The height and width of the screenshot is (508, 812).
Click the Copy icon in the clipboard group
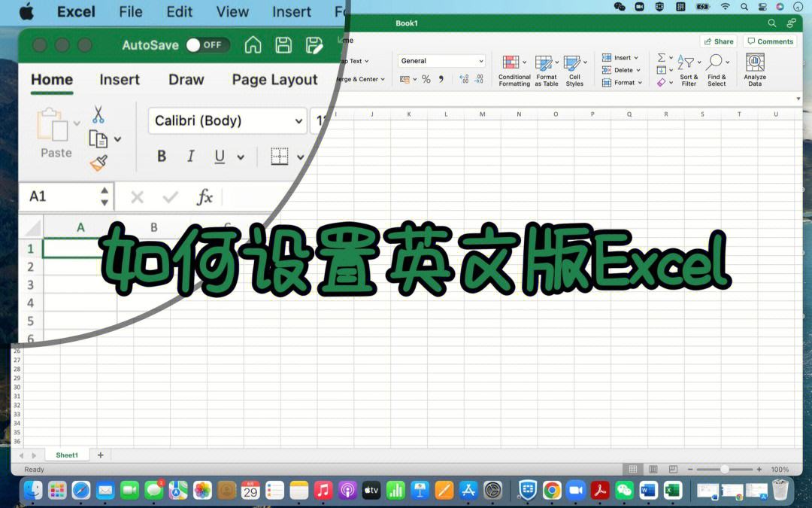98,139
